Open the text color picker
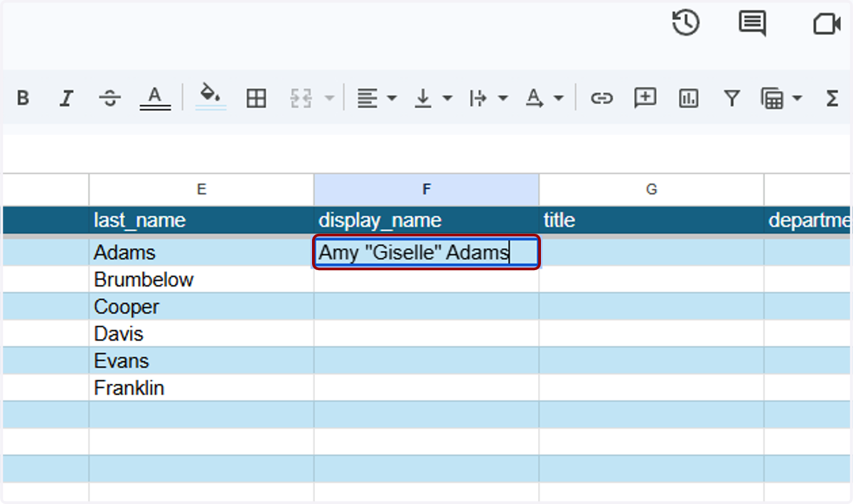853x504 pixels. click(x=154, y=98)
